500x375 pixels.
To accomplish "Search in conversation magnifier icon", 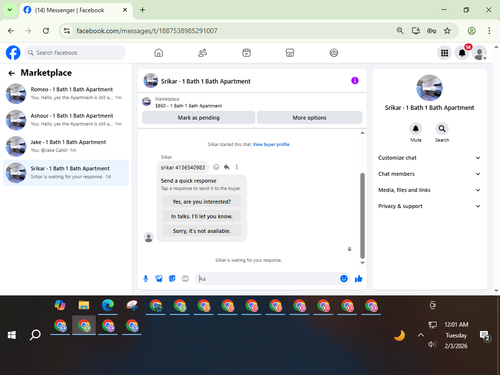I will tap(442, 128).
